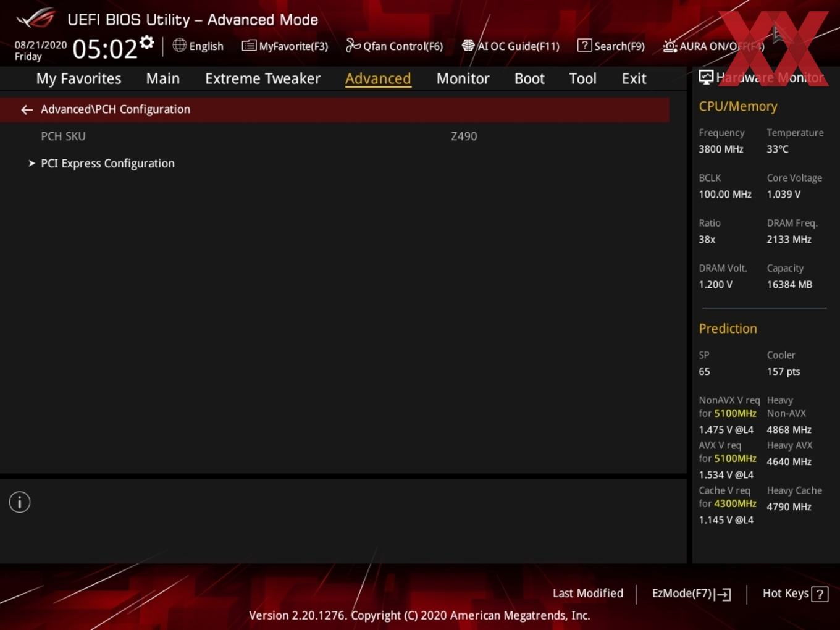Click the 1.039 V core voltage

point(784,194)
